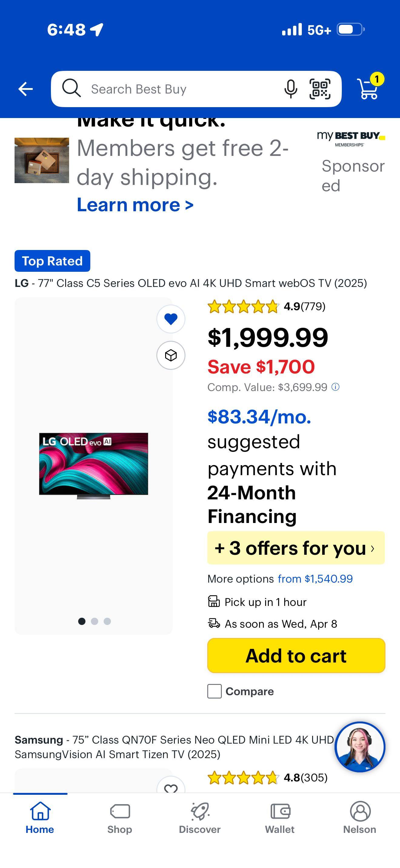This screenshot has width=400, height=868.
Task: Tap the microphone voice search icon
Action: click(290, 89)
